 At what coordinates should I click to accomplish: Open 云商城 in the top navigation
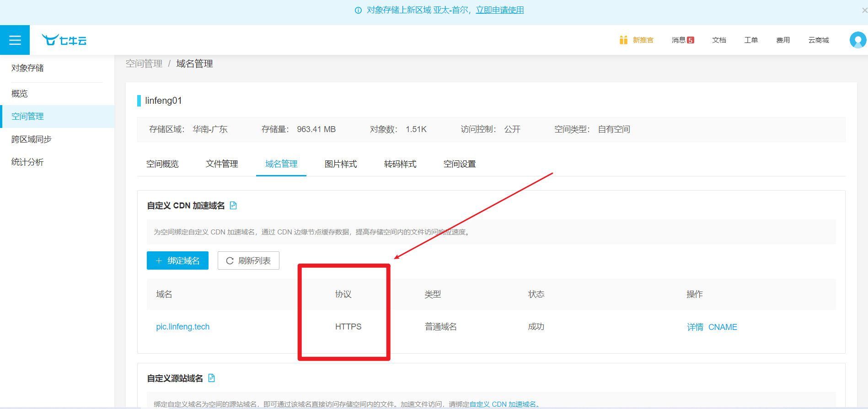pyautogui.click(x=819, y=40)
